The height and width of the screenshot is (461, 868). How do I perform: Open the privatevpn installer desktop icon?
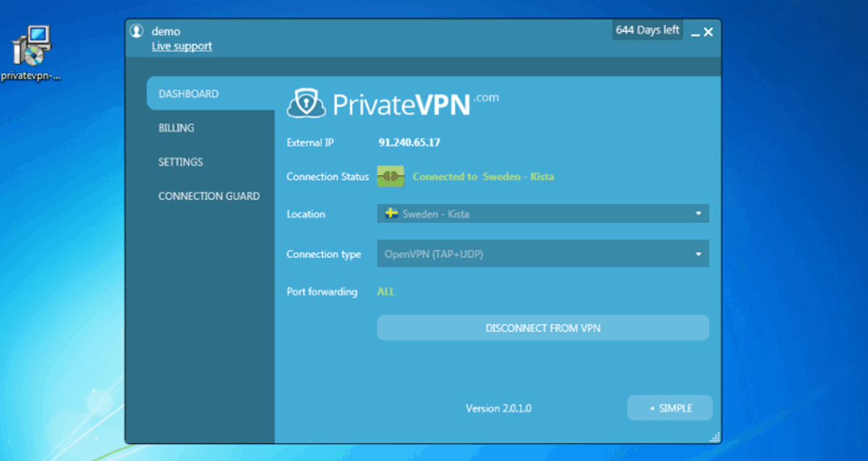31,54
